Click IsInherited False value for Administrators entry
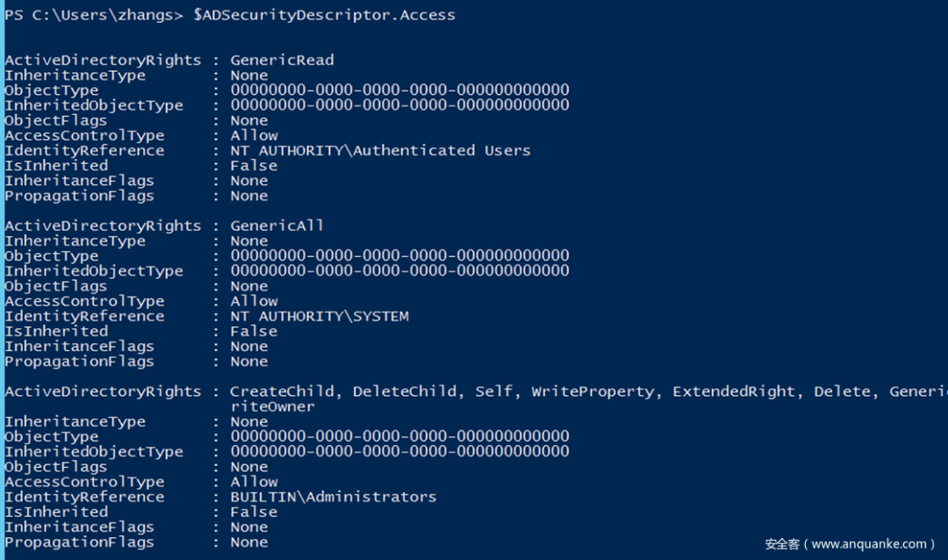The image size is (948, 560). click(254, 512)
